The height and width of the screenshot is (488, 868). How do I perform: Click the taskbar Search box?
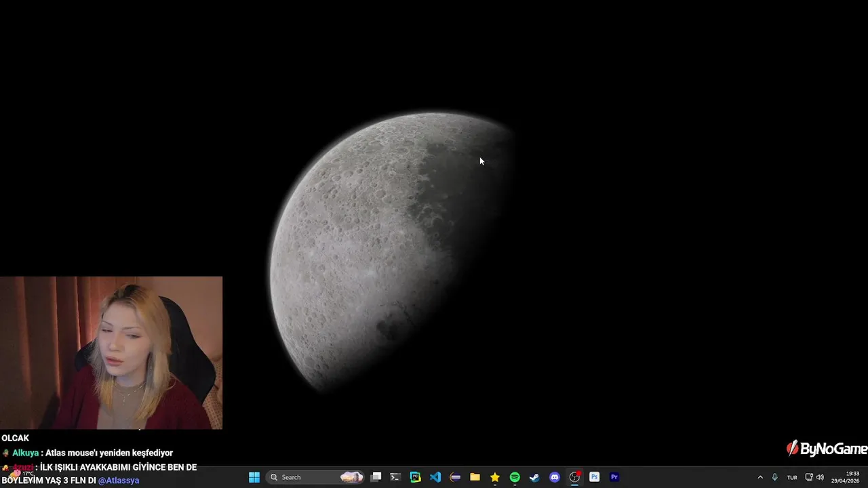point(316,477)
